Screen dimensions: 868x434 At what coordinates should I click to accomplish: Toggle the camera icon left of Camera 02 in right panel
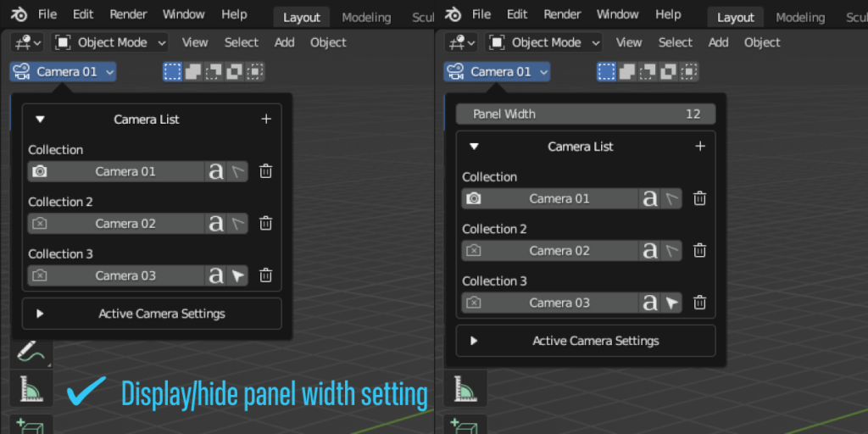474,251
